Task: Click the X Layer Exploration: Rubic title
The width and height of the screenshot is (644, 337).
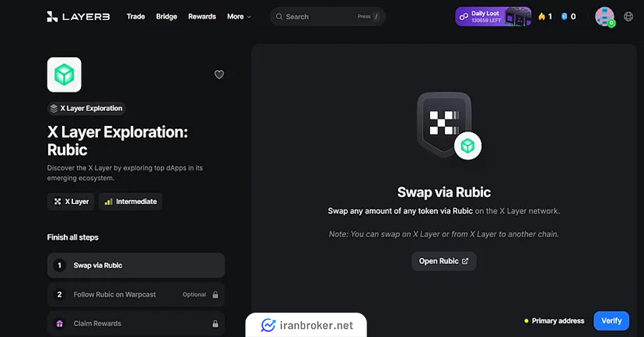Action: coord(117,141)
